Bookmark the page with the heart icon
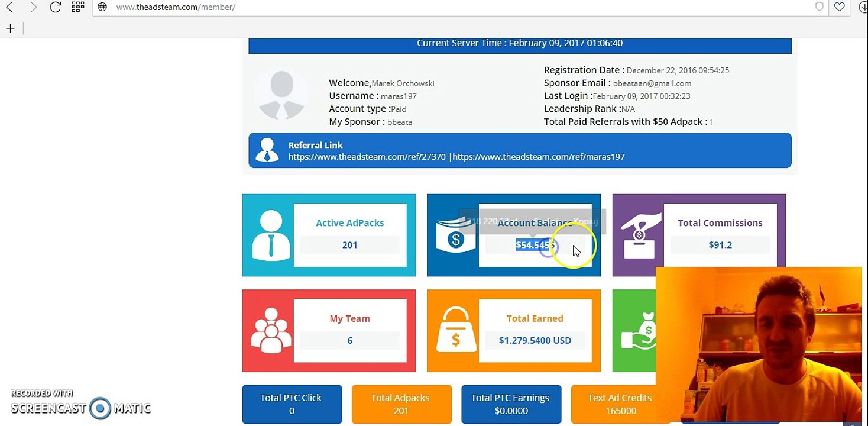868x426 pixels. point(839,7)
